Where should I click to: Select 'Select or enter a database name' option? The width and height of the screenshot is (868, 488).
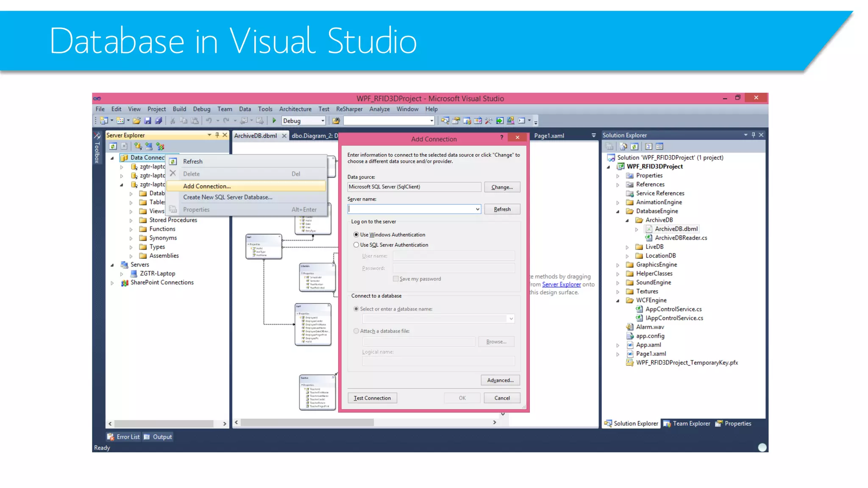tap(356, 309)
